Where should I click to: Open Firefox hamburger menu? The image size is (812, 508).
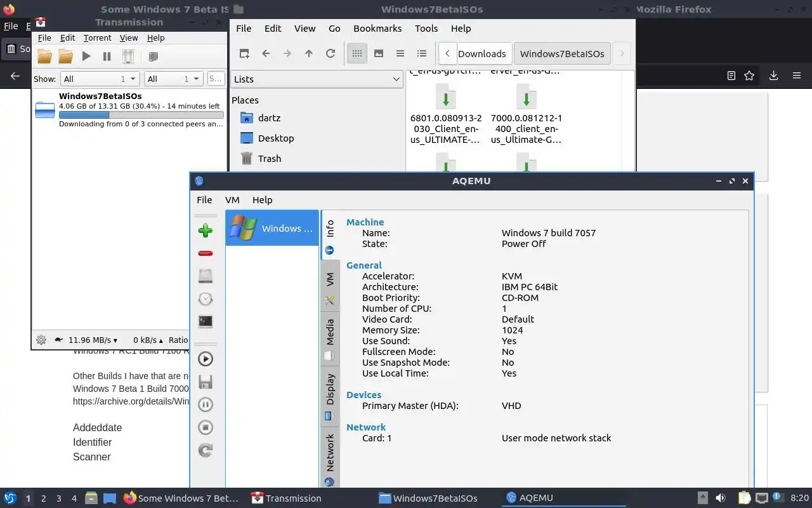click(797, 76)
